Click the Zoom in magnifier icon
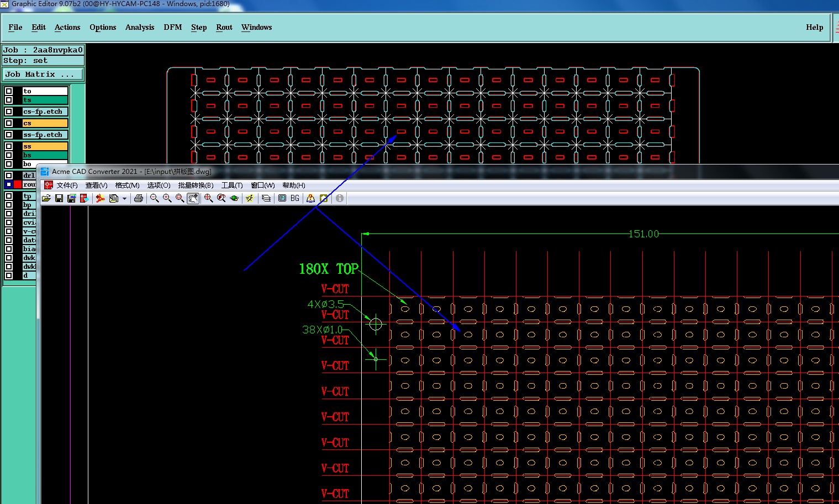This screenshot has height=504, width=839. tap(167, 198)
